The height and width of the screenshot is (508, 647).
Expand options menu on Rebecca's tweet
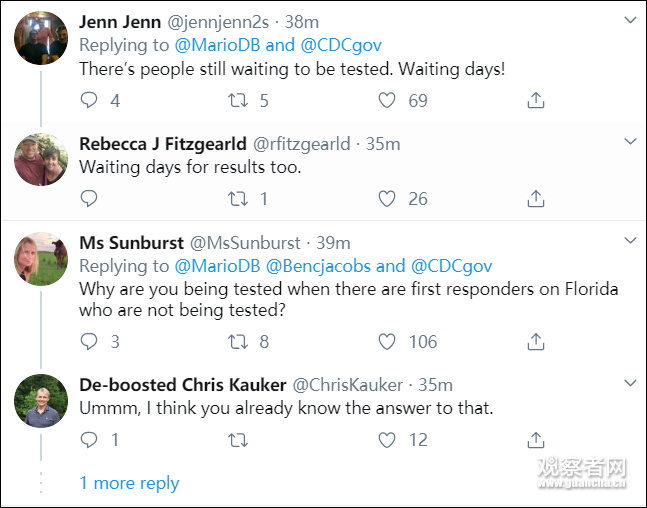pyautogui.click(x=630, y=143)
